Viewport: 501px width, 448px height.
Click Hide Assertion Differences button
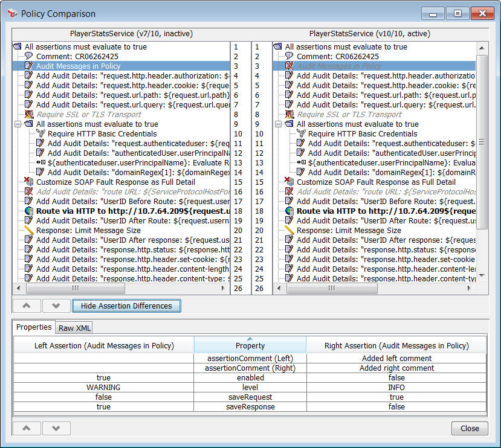pos(126,306)
